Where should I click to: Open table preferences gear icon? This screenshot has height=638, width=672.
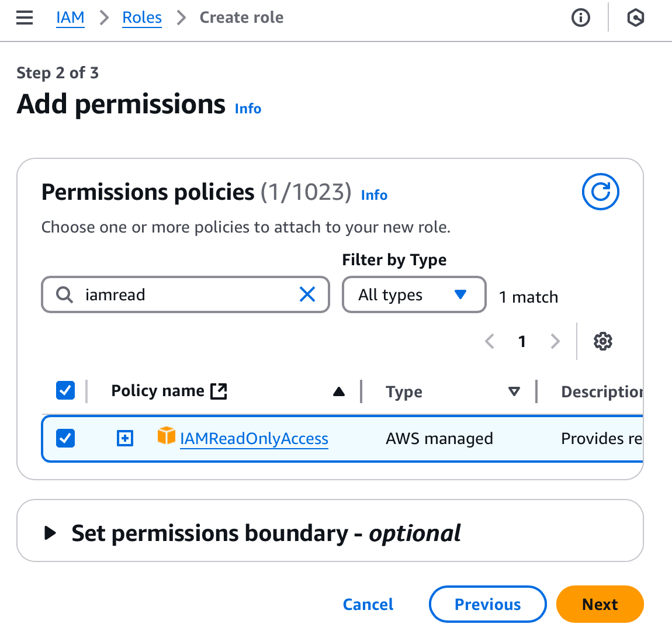point(602,341)
